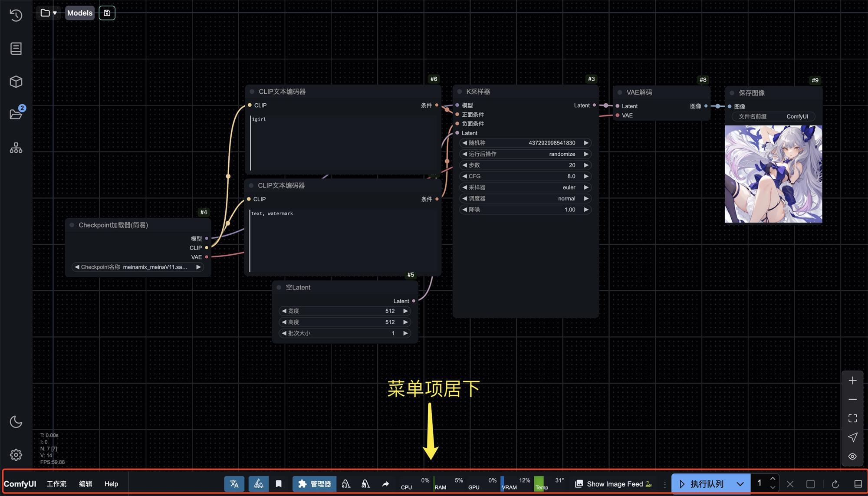Toggle link visibility eye icon
The height and width of the screenshot is (496, 868).
pyautogui.click(x=852, y=457)
